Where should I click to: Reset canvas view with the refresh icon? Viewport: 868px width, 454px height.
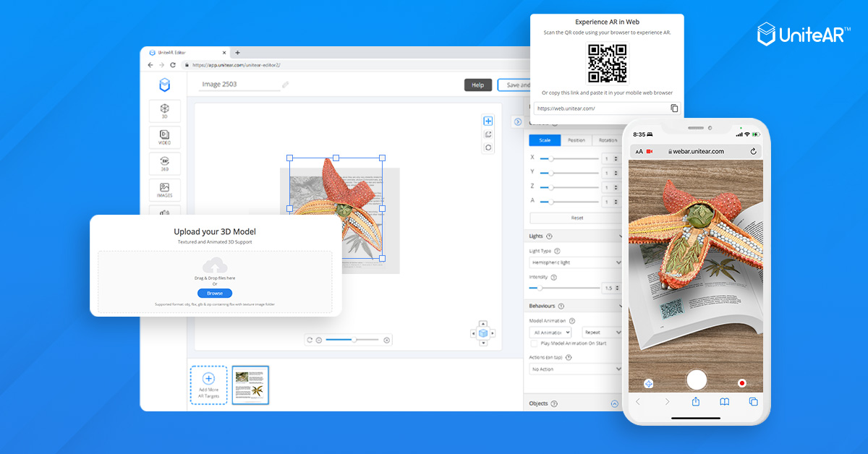310,340
